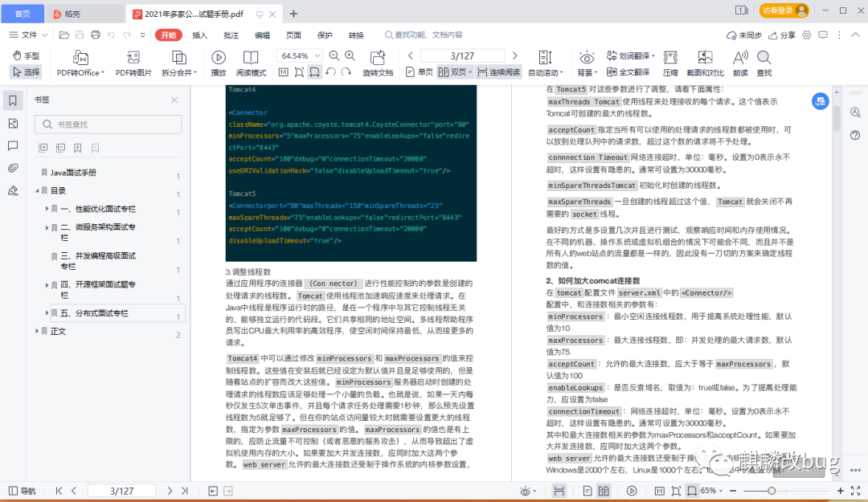Enter 阅读模式 reading mode
This screenshot has width=868, height=502.
(251, 63)
